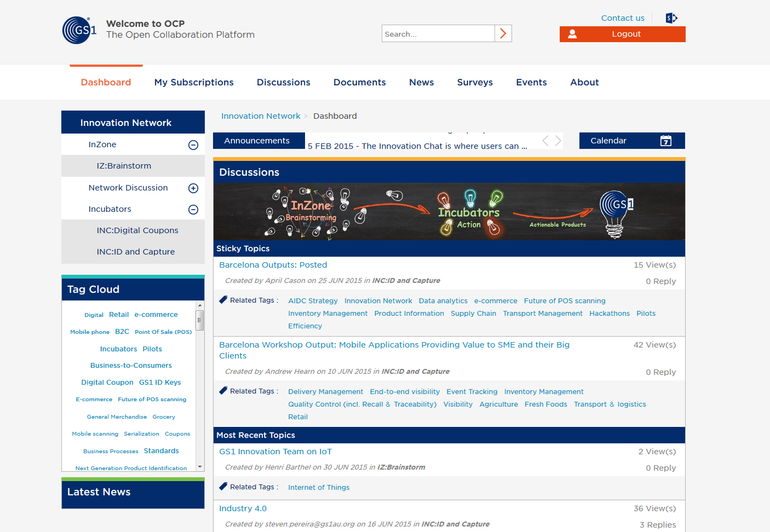Show previous announcement with left arrow
Screen dimensions: 770x532
(x=545, y=141)
